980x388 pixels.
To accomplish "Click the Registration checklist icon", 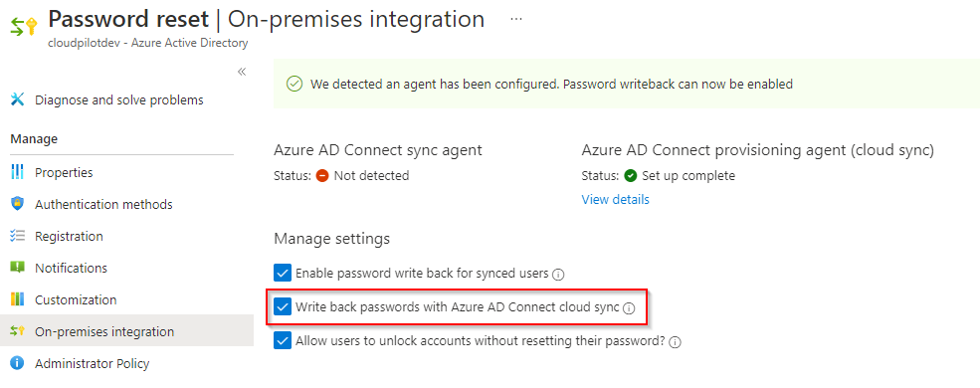I will coord(18,236).
